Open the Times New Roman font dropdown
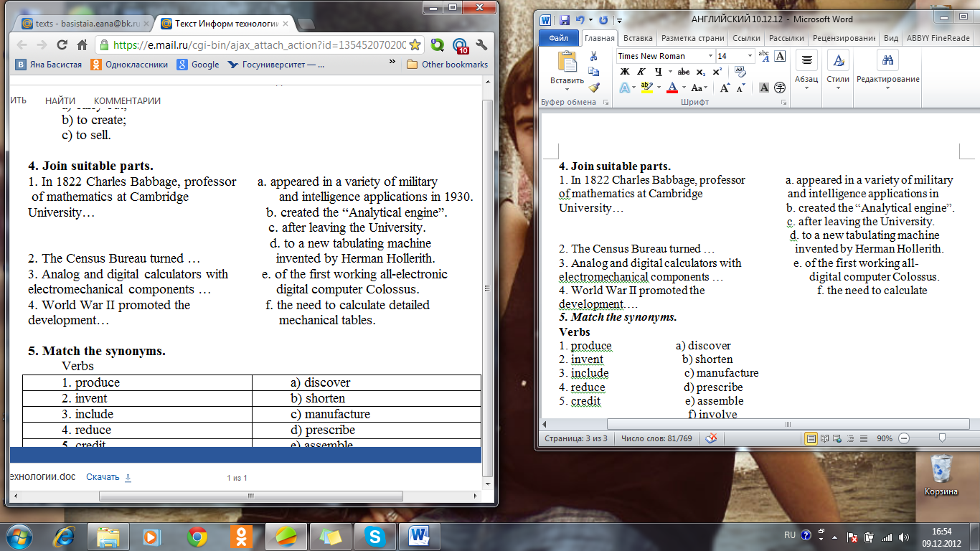 point(710,56)
